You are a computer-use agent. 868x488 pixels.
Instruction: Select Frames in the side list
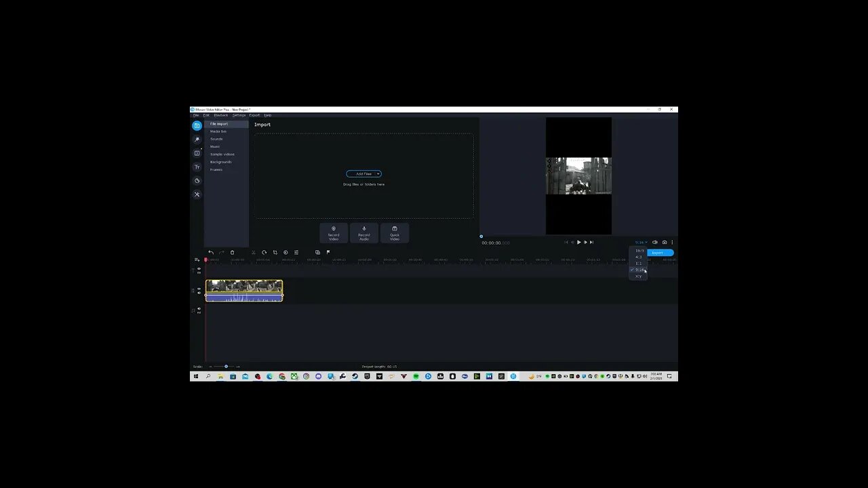click(x=226, y=169)
